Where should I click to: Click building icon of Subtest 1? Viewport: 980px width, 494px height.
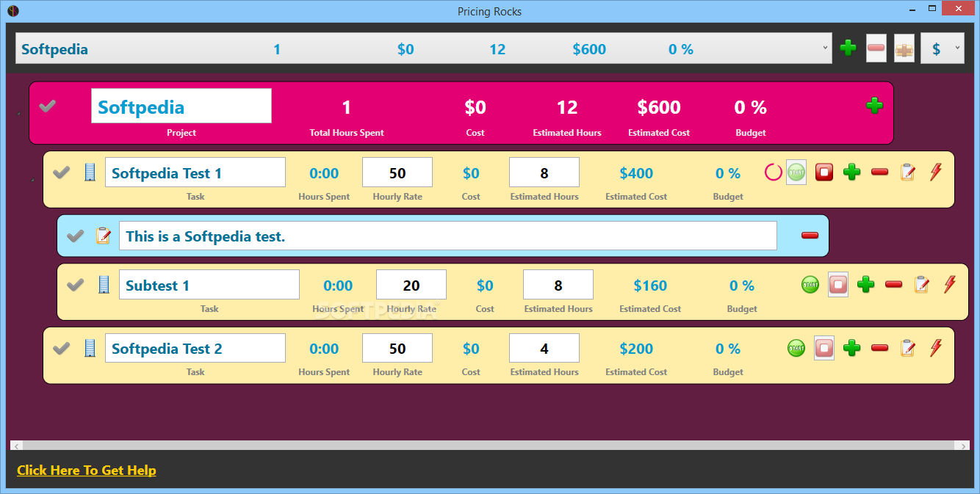(x=104, y=285)
